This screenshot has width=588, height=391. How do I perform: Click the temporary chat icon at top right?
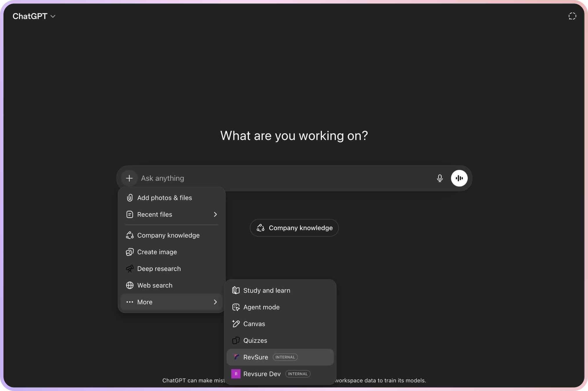(572, 16)
